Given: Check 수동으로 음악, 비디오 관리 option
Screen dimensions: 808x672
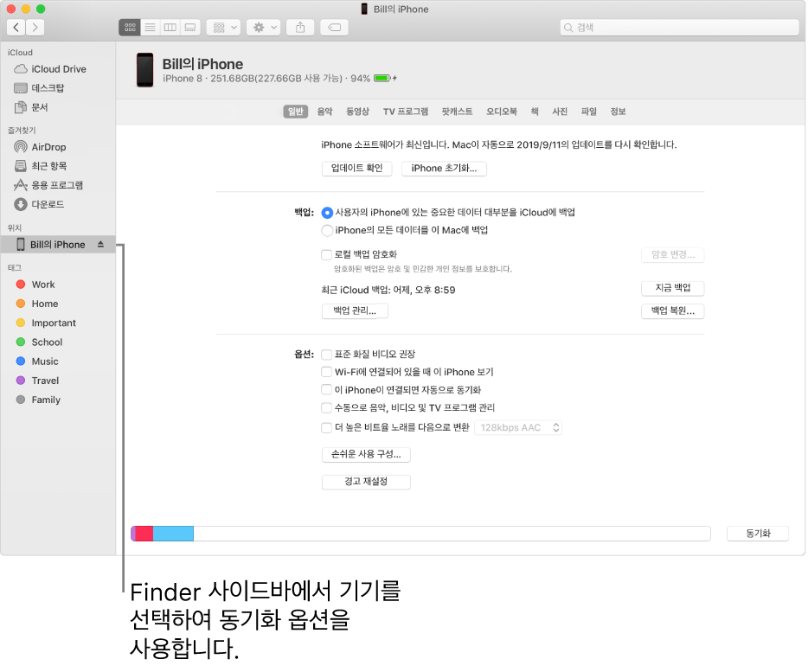Looking at the screenshot, I should pyautogui.click(x=326, y=408).
